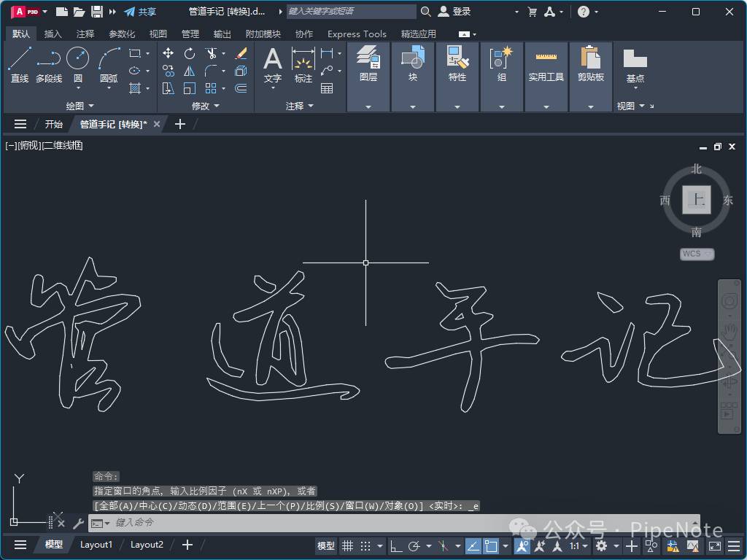Toggle polar tracking in status bar
This screenshot has width=747, height=560.
[414, 545]
